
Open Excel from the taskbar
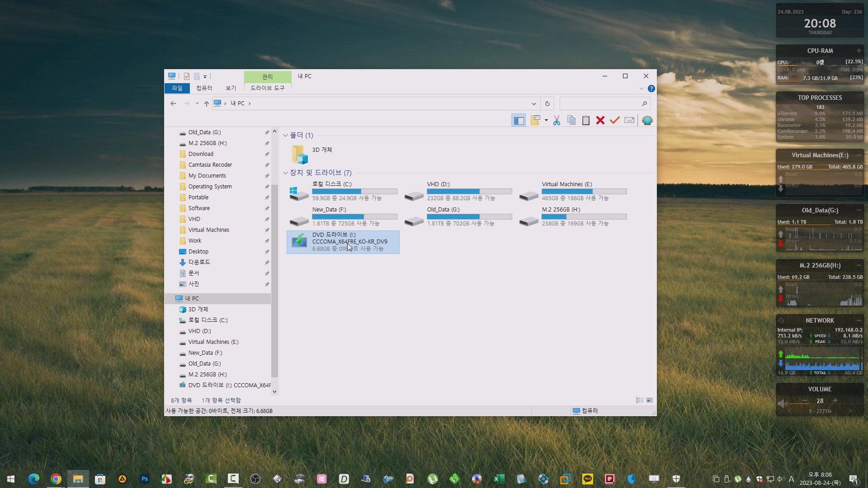[x=499, y=479]
